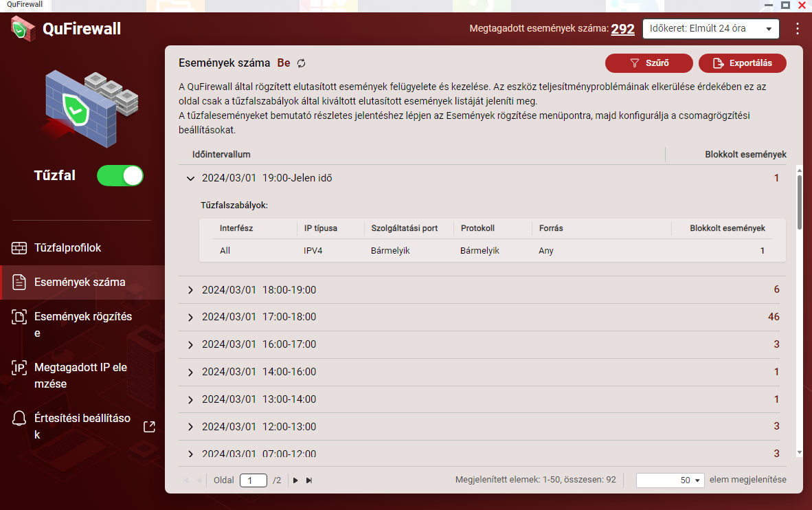Click the Exportálás button
Viewport: 812px width, 510px height.
click(x=742, y=63)
